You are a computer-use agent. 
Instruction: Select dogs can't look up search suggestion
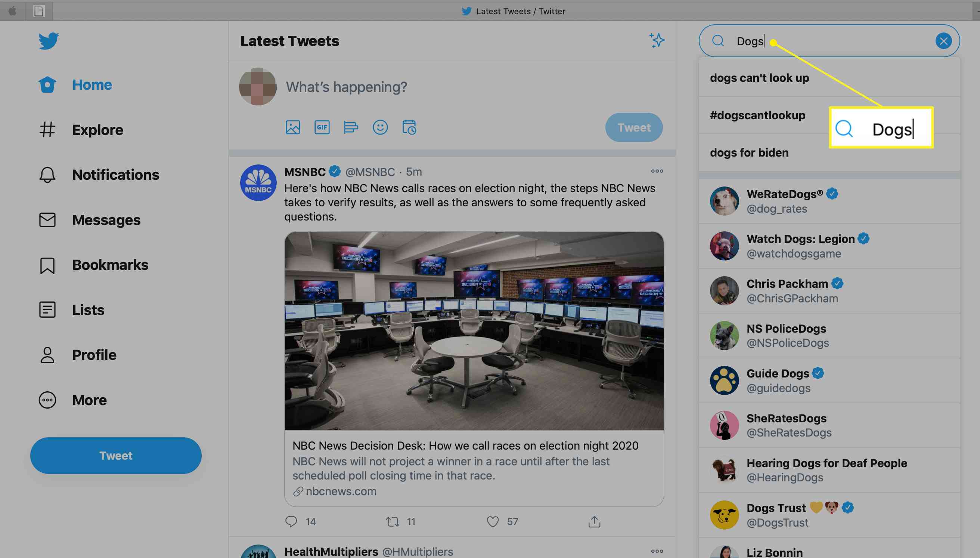759,77
